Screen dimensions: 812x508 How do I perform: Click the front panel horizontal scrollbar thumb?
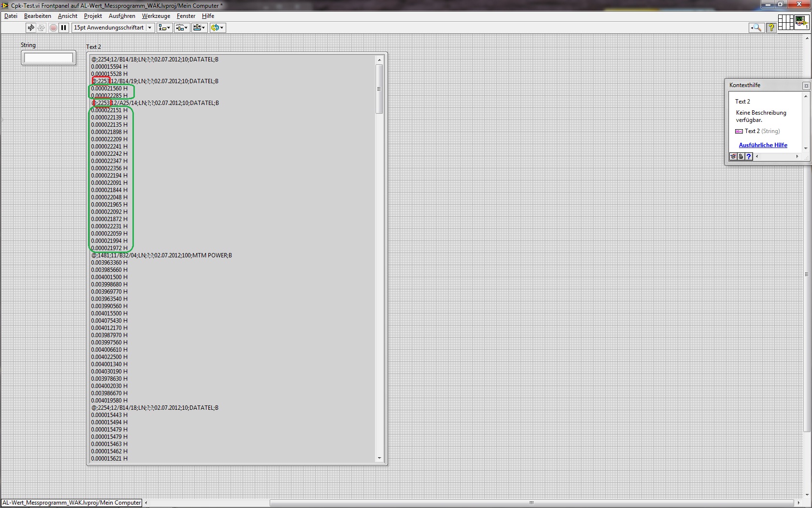[x=532, y=503]
